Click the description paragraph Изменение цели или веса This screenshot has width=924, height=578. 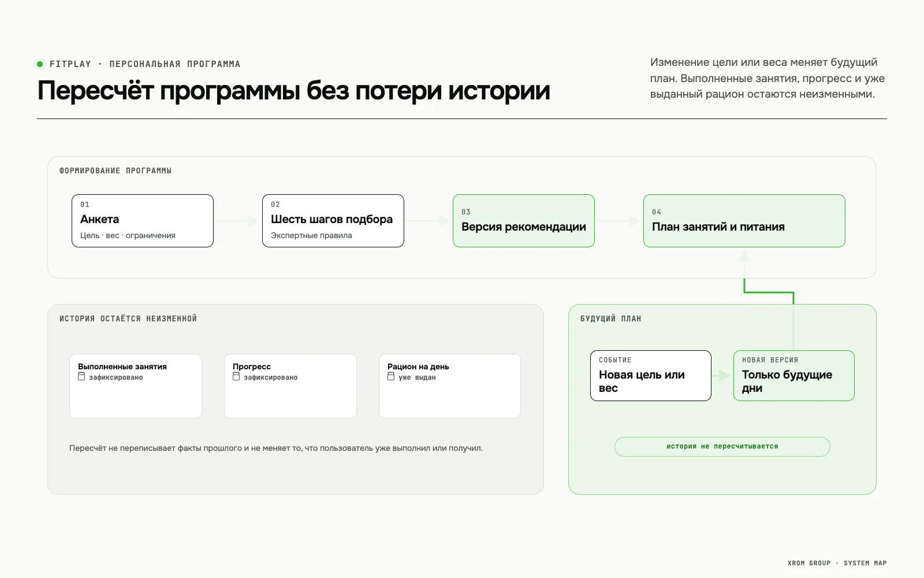coord(767,78)
